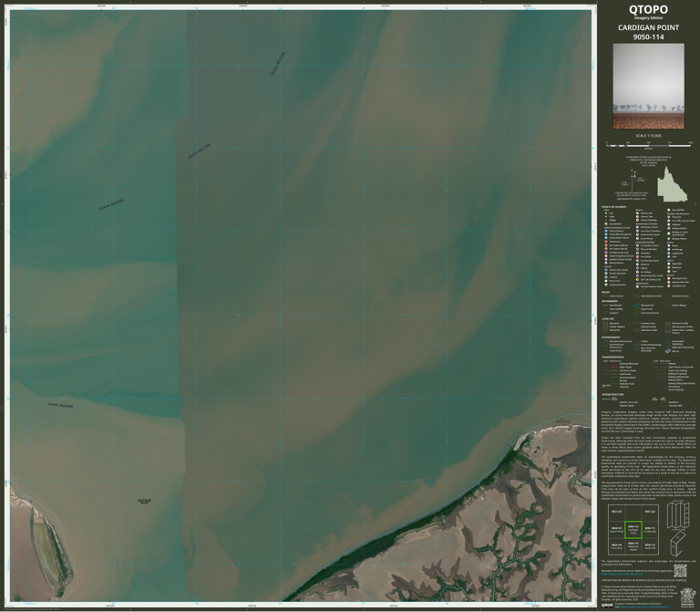Click the Queensland locator map
Screen dimensions: 700x612
click(x=673, y=184)
